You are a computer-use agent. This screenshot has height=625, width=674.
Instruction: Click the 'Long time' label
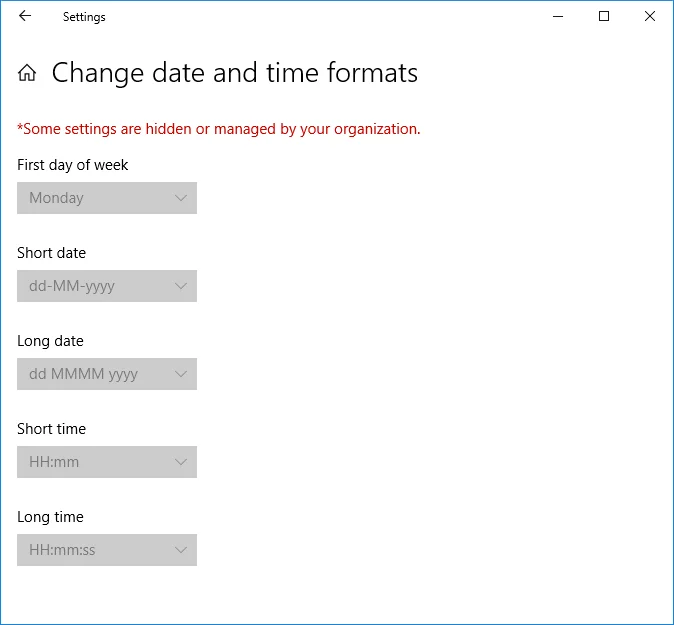click(50, 517)
